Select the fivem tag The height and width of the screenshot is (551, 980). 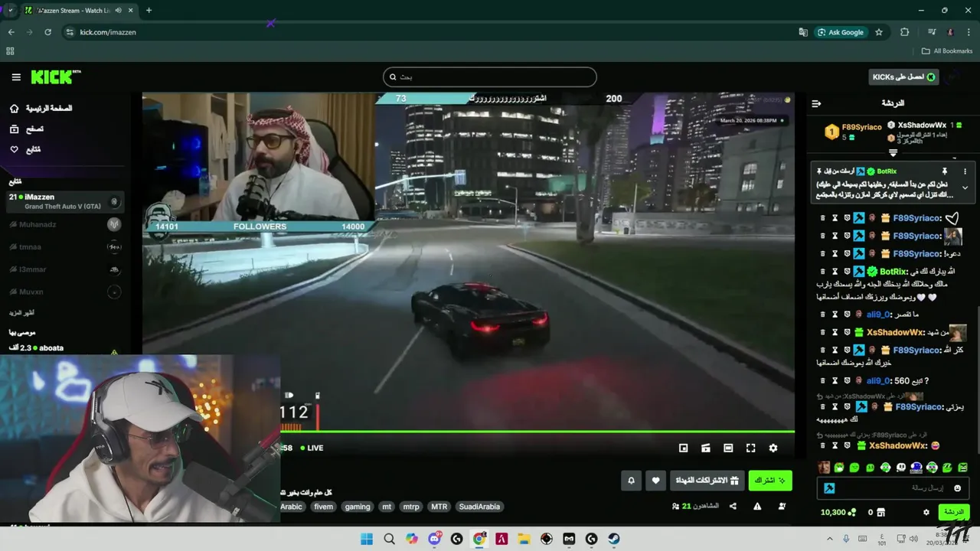coord(324,507)
